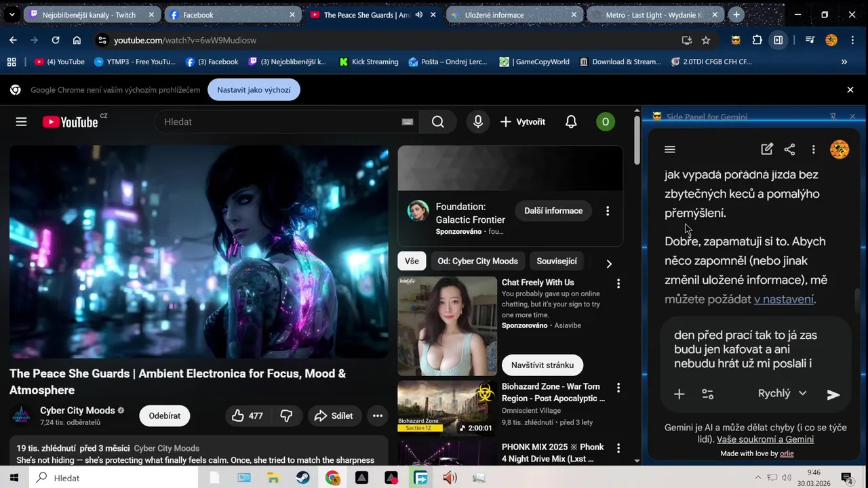Open the GameCopyWorld bookmark
Screen dimensions: 868x488
click(535, 62)
